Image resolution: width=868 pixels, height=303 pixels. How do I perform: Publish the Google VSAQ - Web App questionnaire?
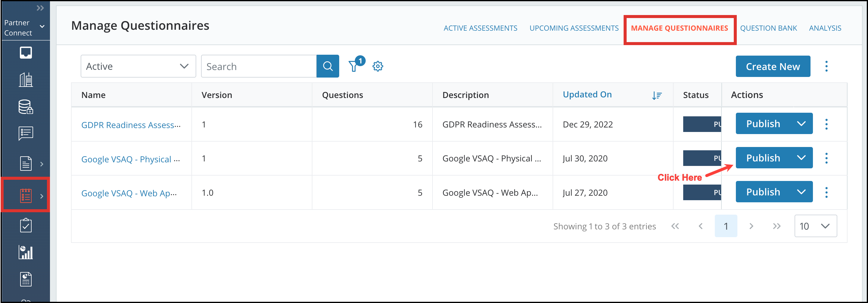763,192
